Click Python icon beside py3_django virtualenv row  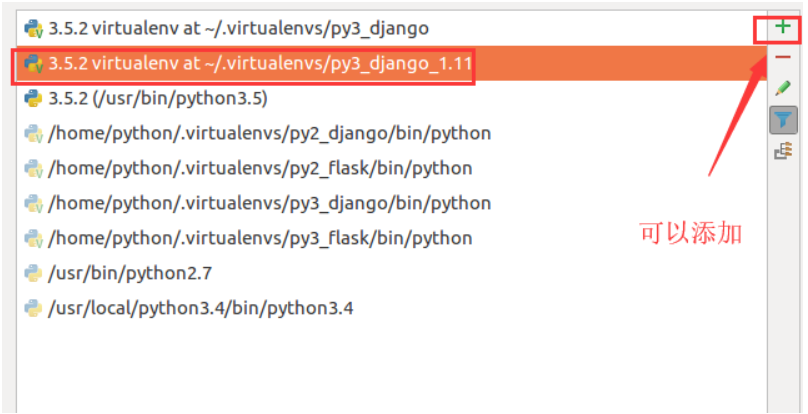tap(33, 29)
